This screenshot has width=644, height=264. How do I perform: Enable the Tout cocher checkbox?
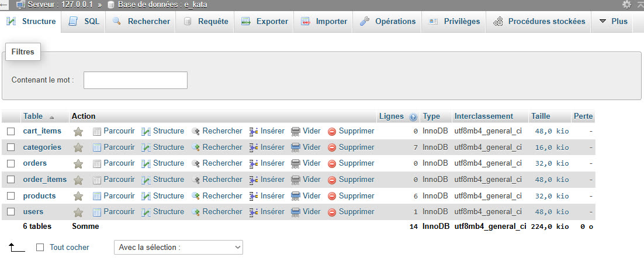[x=40, y=248]
